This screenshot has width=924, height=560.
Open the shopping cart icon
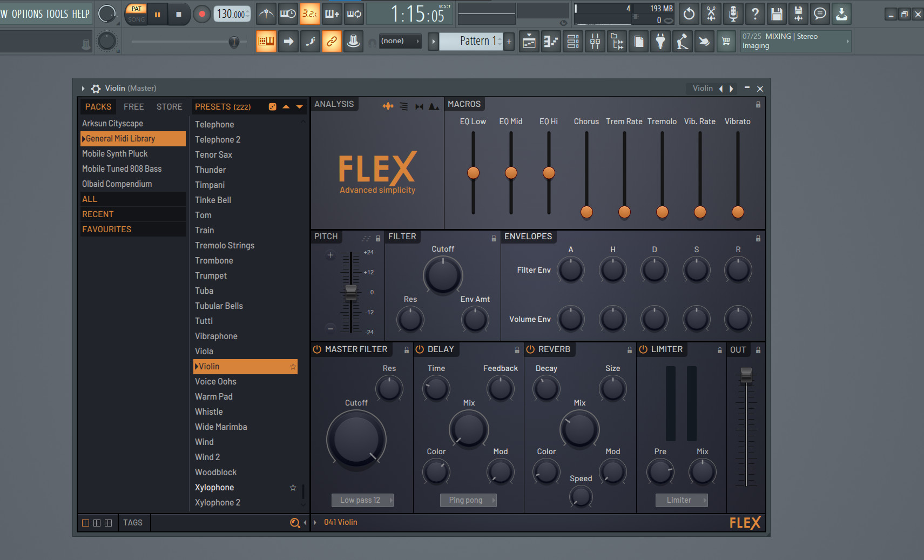[726, 42]
